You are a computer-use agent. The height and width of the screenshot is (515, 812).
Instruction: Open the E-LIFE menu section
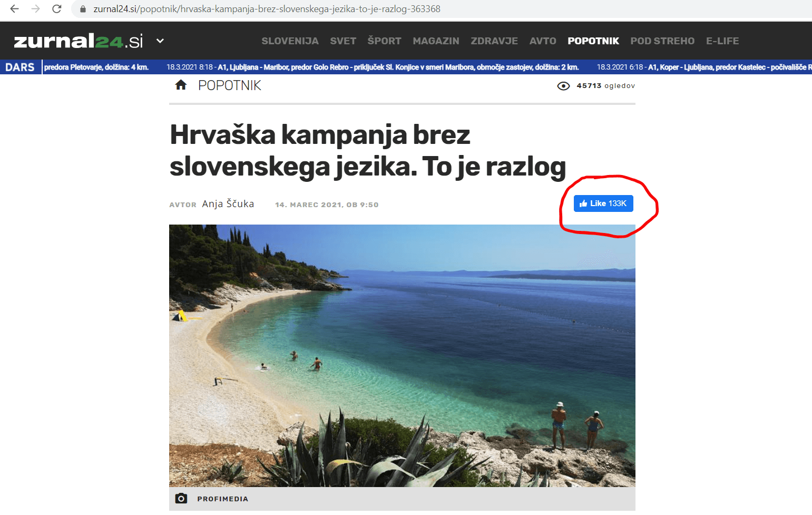[x=722, y=41]
